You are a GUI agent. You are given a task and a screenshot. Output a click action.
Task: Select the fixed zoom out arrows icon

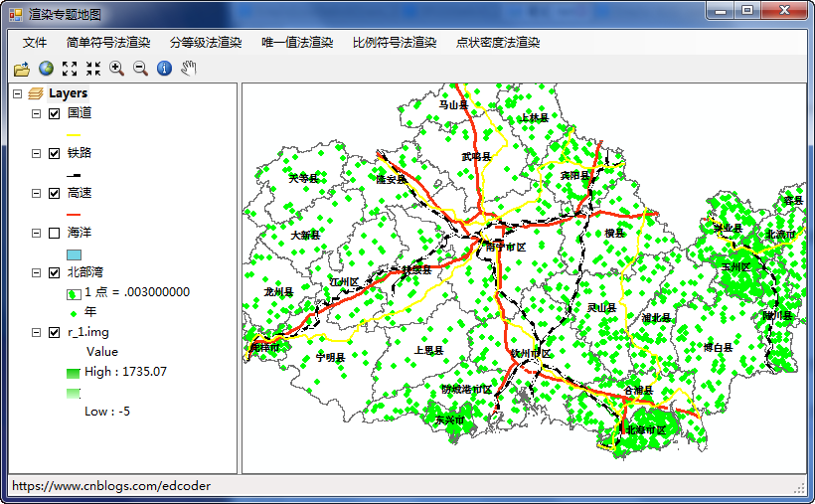[93, 69]
